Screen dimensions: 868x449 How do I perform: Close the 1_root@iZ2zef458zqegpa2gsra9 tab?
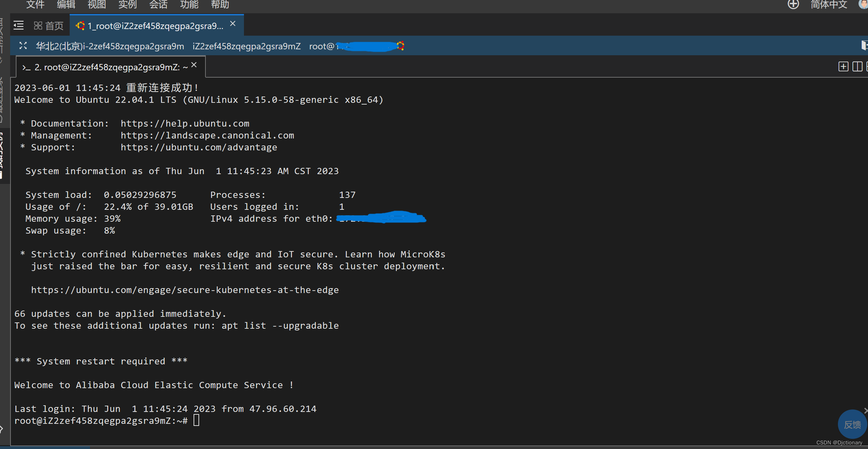pos(233,24)
